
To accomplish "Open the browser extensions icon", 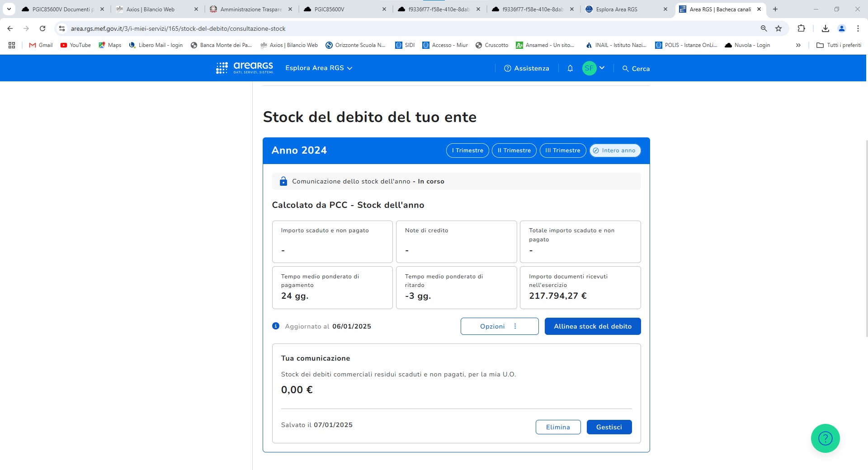I will (801, 28).
